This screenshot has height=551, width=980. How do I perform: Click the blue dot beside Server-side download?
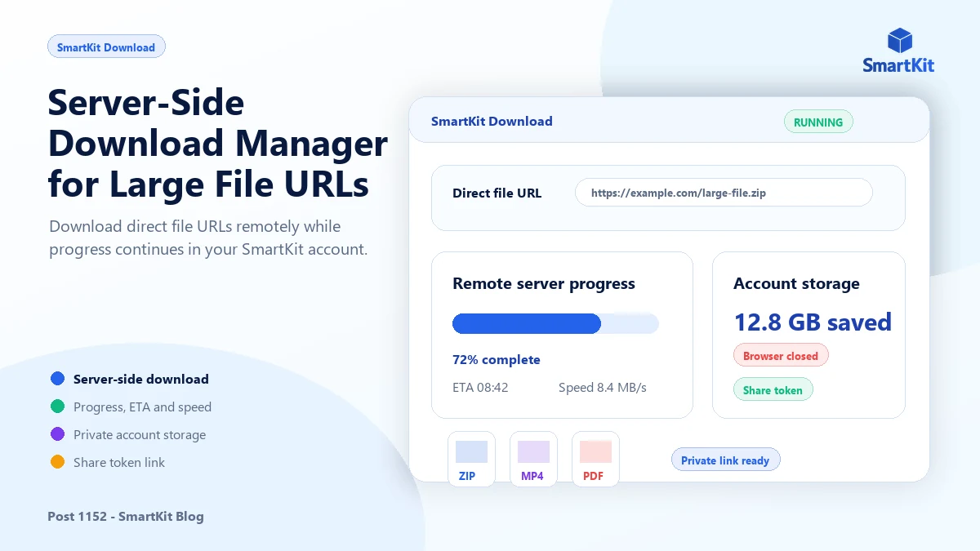pyautogui.click(x=57, y=379)
